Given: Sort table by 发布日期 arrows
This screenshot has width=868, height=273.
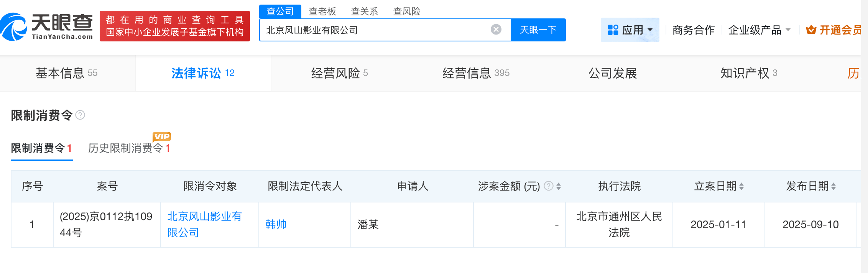Looking at the screenshot, I should tap(833, 186).
